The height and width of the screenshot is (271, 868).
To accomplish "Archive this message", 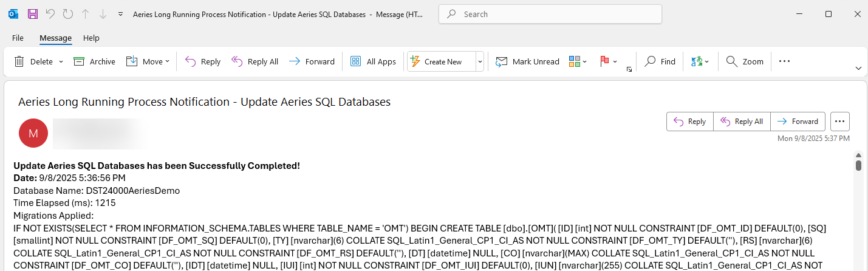I will pos(94,61).
